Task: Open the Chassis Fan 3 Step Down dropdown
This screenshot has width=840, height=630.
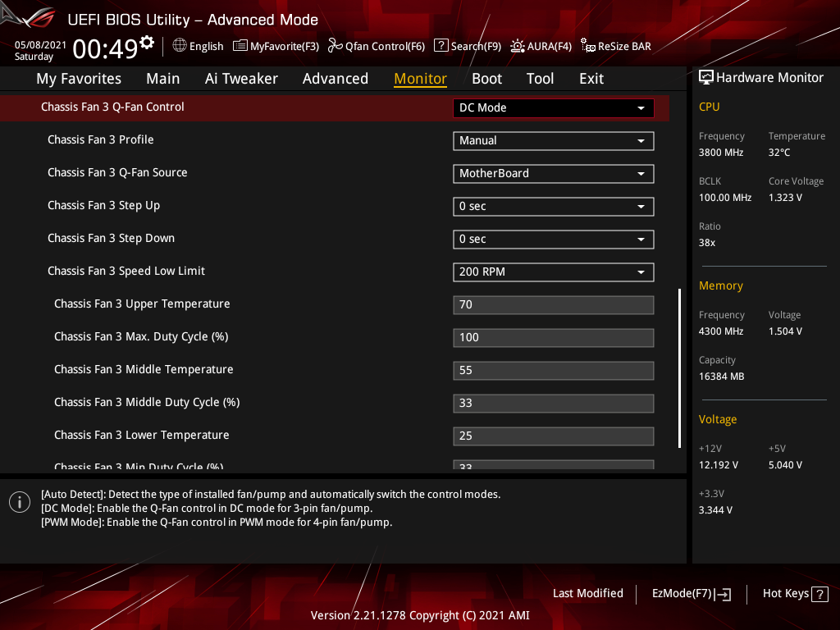Action: click(554, 239)
